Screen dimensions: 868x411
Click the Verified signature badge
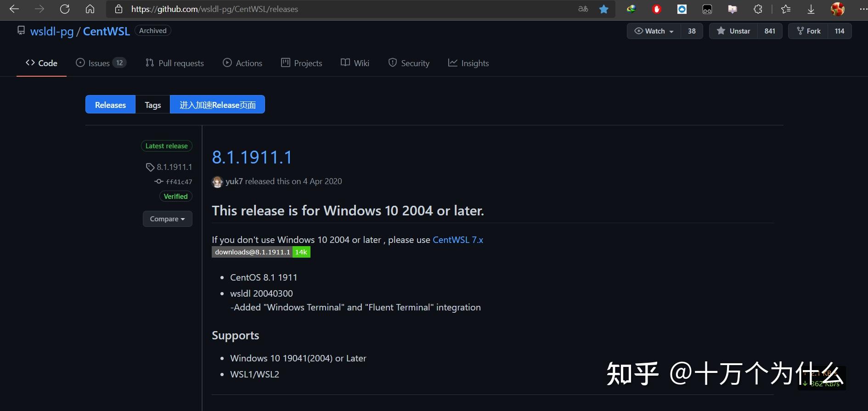coord(176,196)
